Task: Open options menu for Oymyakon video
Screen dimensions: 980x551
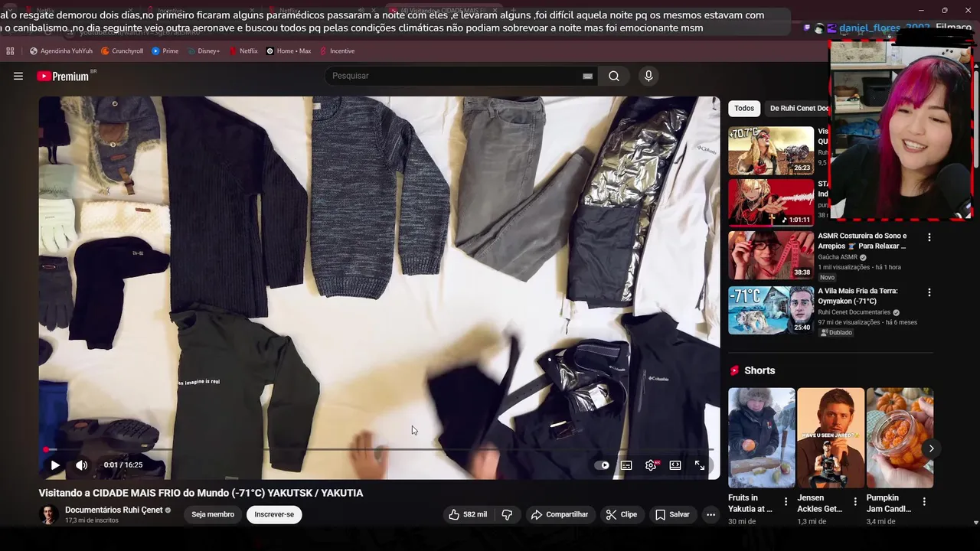Action: pyautogui.click(x=929, y=292)
